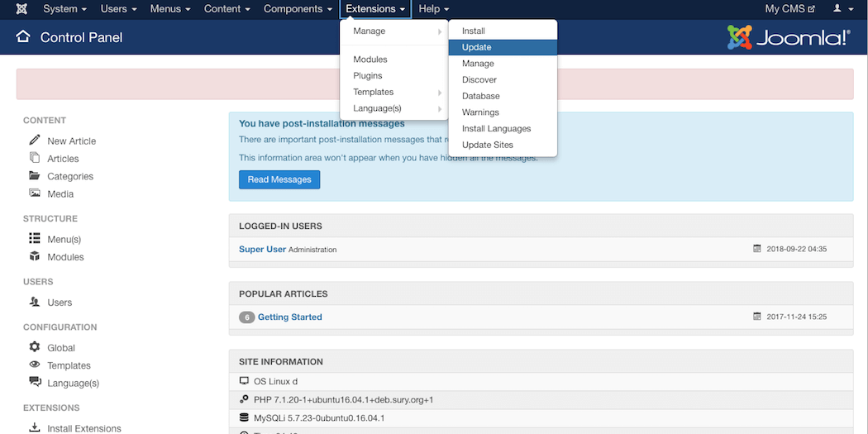The height and width of the screenshot is (434, 868).
Task: Open New Article in the sidebar
Action: 71,141
